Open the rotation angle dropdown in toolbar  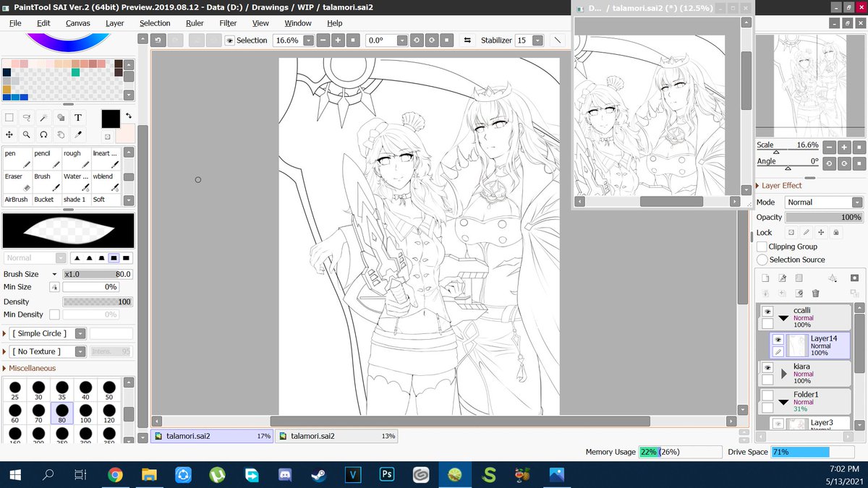coord(401,40)
